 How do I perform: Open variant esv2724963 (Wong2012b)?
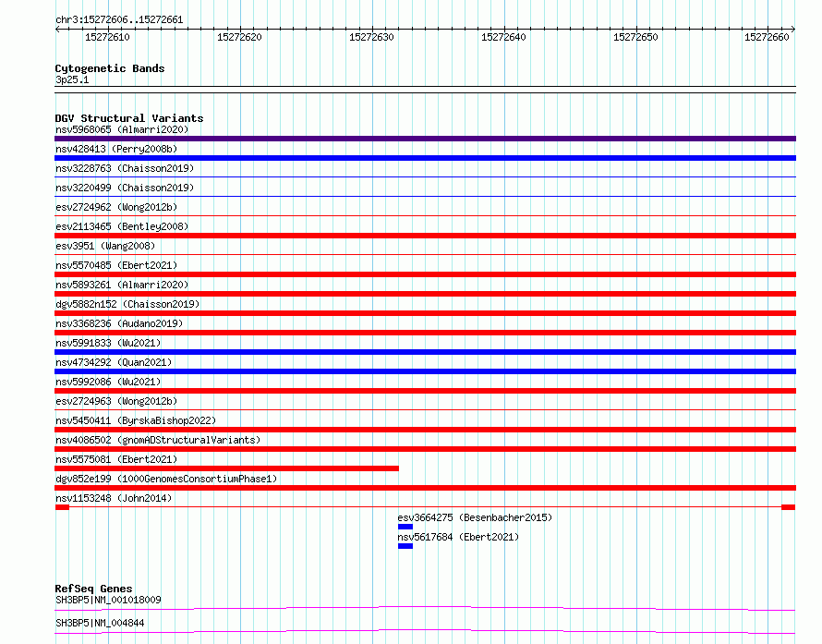(116, 401)
